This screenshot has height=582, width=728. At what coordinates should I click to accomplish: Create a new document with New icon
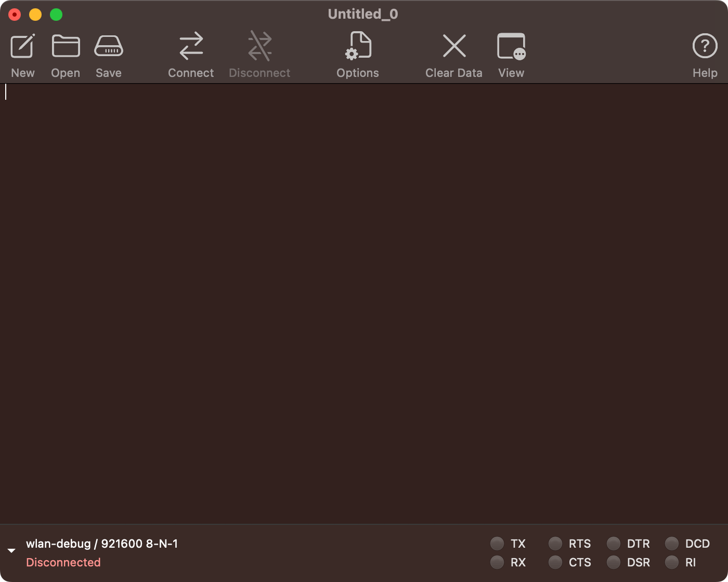(x=23, y=47)
